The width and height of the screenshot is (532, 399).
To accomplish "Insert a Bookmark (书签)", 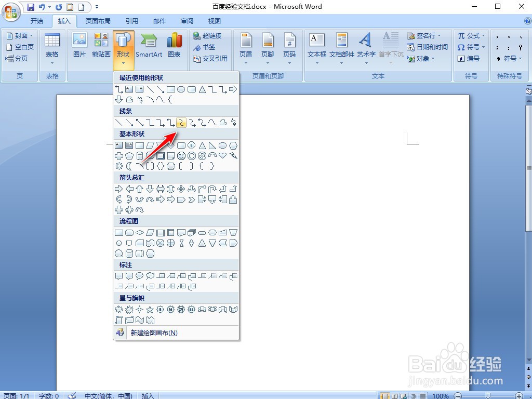I will click(x=204, y=47).
